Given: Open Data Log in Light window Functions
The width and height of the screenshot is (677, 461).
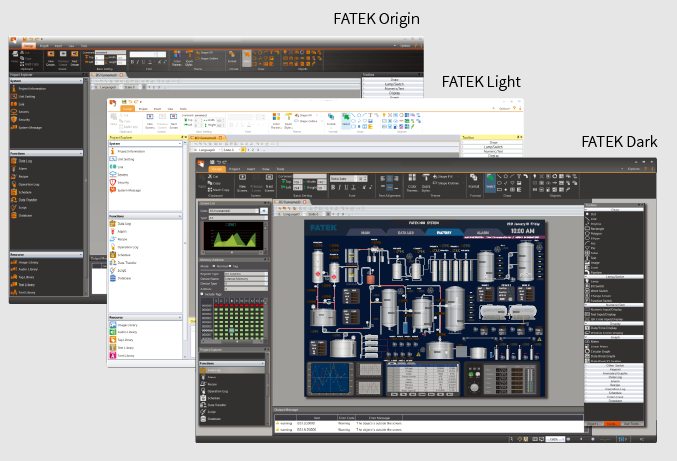Looking at the screenshot, I should click(121, 224).
